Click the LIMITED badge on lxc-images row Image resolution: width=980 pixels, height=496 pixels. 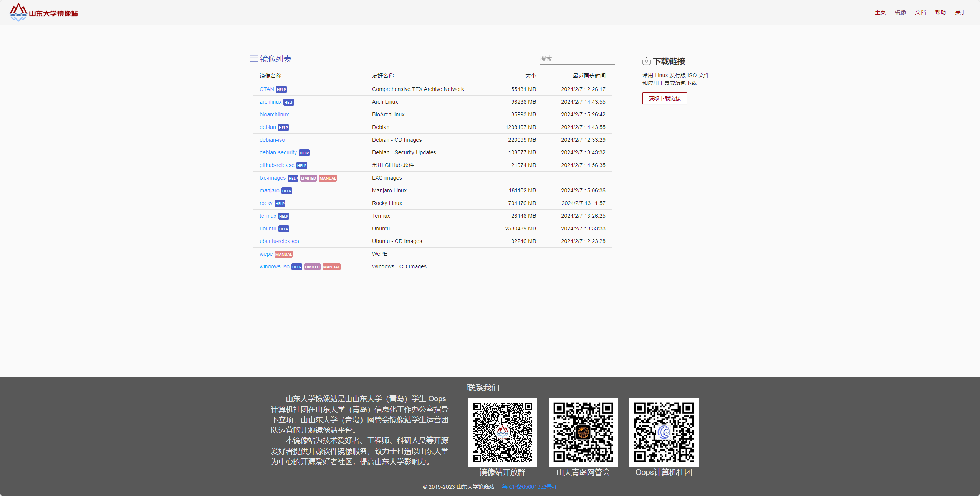click(308, 178)
